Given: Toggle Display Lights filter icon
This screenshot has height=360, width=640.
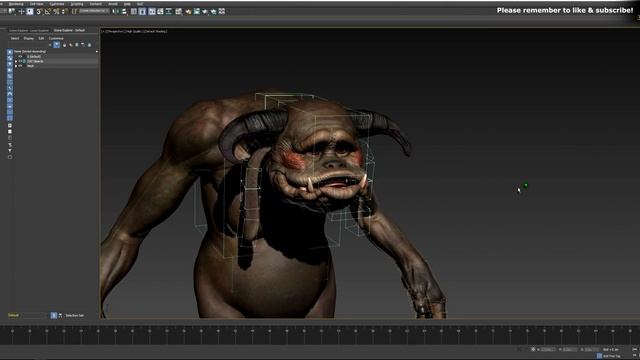Looking at the screenshot, I should pos(10,64).
